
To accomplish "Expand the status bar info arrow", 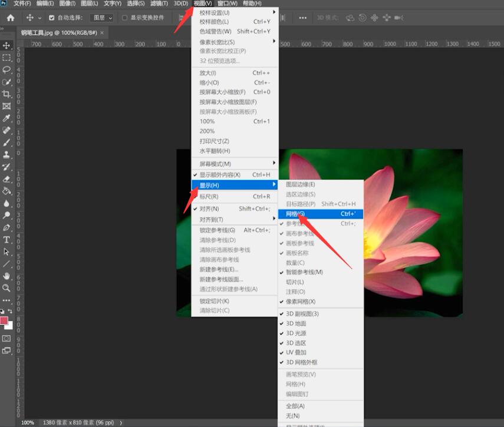I will 121,422.
